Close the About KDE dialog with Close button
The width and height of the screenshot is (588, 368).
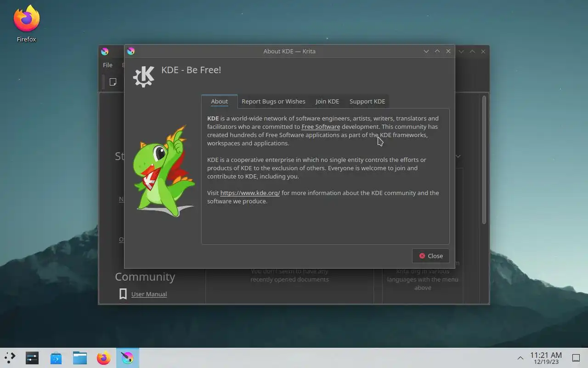coord(431,256)
